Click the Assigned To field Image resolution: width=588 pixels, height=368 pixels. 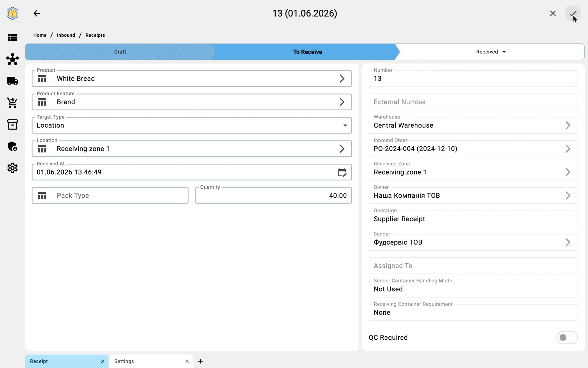[x=473, y=266]
